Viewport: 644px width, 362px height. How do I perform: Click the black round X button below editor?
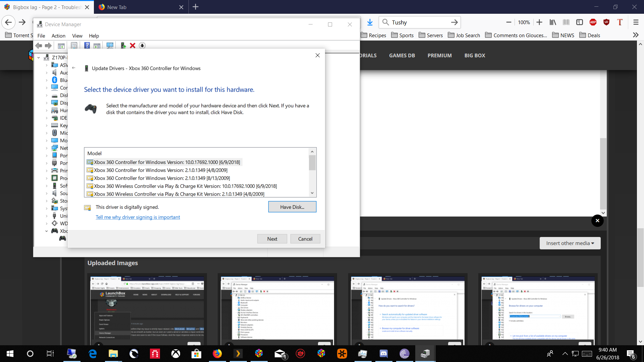(x=597, y=221)
